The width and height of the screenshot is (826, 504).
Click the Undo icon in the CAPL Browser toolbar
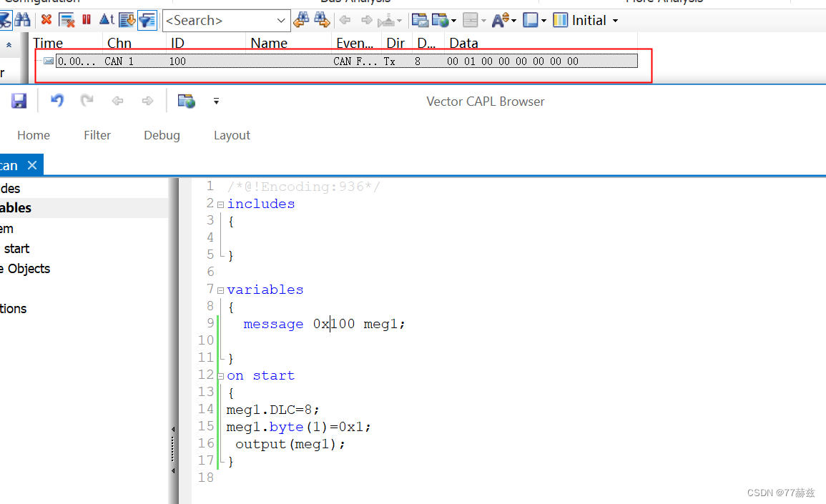(56, 100)
